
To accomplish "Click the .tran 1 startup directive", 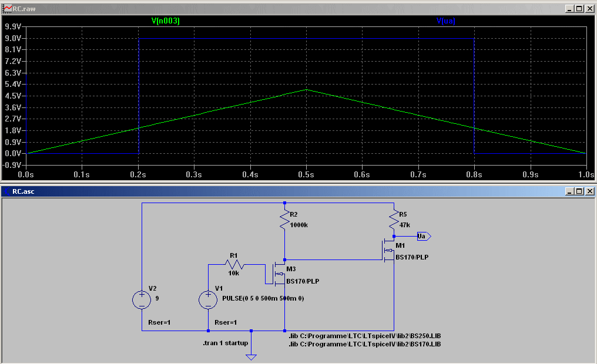I will (226, 343).
